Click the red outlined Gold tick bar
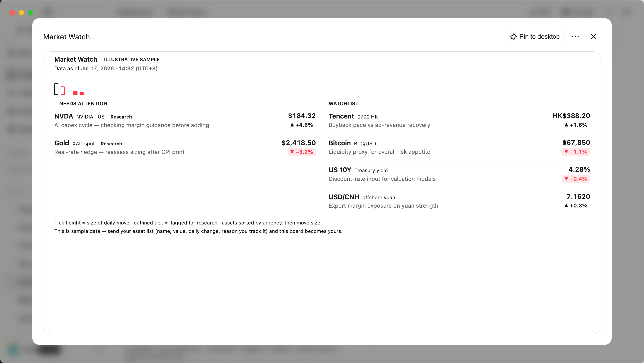 coord(63,91)
